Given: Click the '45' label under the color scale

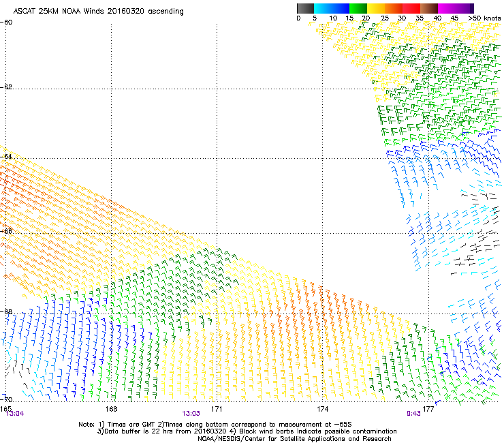Looking at the screenshot, I should pos(454,18).
